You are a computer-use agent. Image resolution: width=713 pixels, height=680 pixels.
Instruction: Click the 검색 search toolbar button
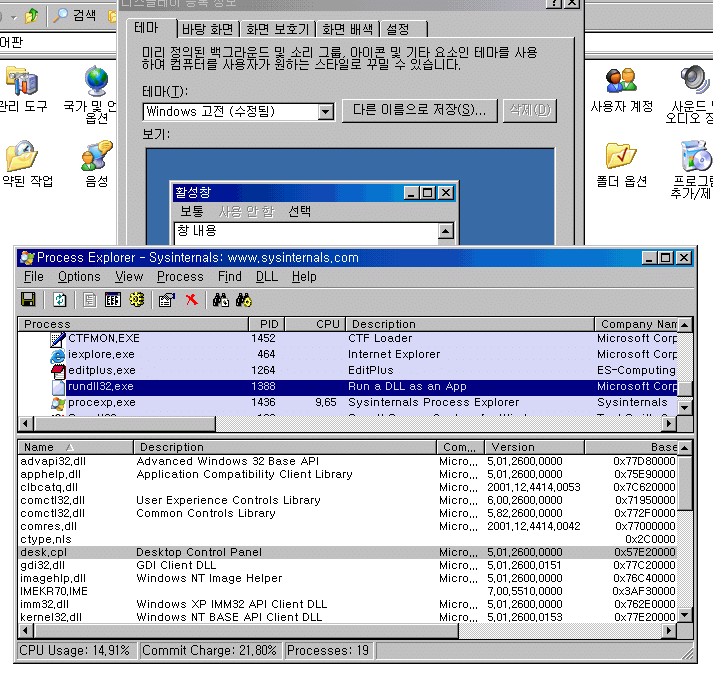tap(75, 15)
